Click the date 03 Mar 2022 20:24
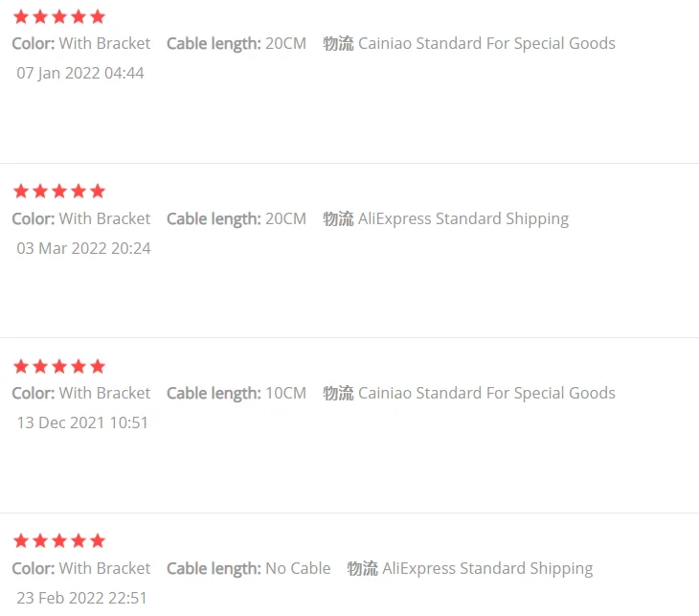The image size is (699, 616). pyautogui.click(x=83, y=248)
